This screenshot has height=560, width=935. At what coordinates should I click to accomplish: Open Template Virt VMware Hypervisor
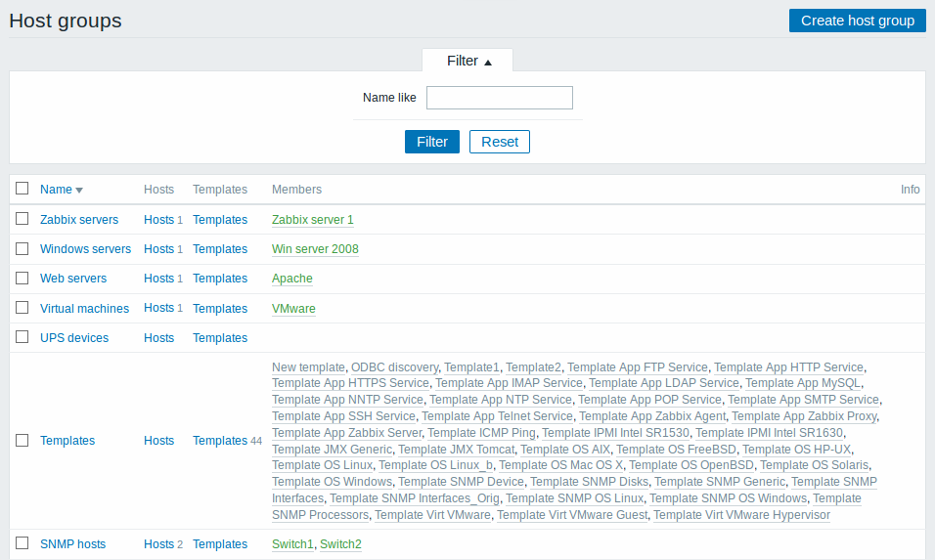(741, 515)
